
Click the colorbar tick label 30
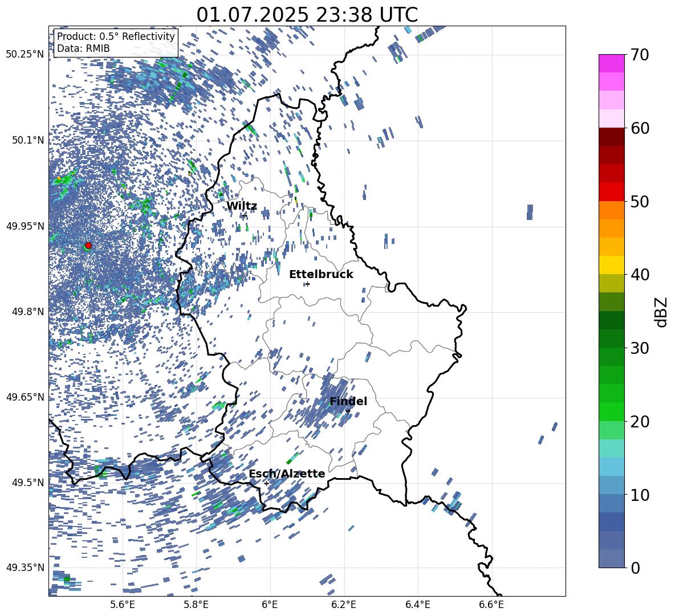click(639, 348)
